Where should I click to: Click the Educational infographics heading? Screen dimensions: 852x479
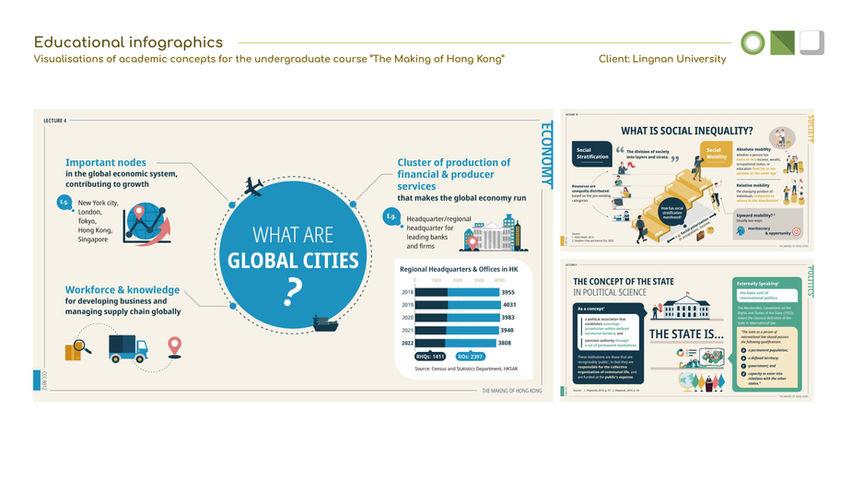pos(128,42)
